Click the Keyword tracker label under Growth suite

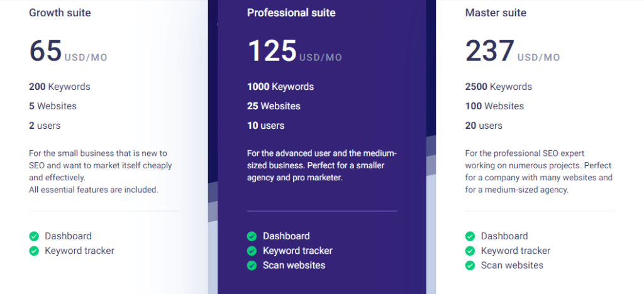click(x=79, y=251)
